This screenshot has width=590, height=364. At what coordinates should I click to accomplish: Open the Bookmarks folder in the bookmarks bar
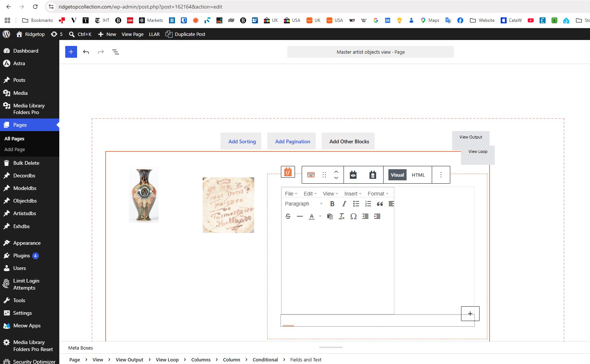pyautogui.click(x=37, y=20)
